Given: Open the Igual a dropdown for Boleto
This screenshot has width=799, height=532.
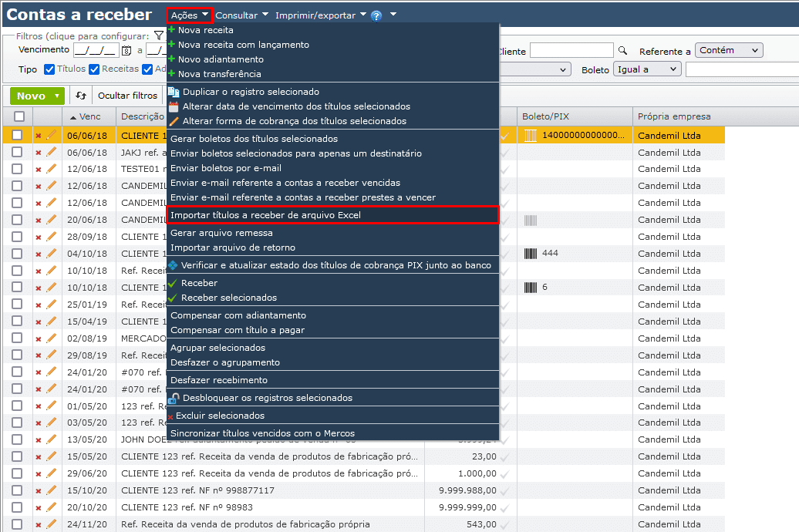Looking at the screenshot, I should (647, 69).
